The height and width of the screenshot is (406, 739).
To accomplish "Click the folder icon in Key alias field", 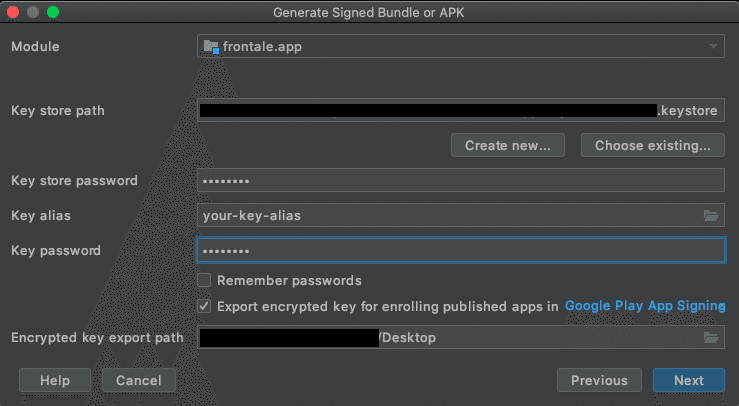I will point(711,215).
